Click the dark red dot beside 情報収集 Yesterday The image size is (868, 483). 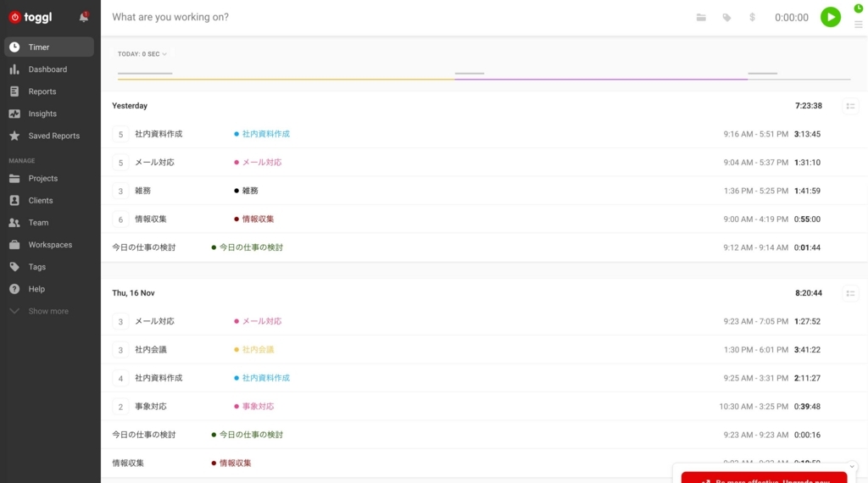(x=236, y=219)
